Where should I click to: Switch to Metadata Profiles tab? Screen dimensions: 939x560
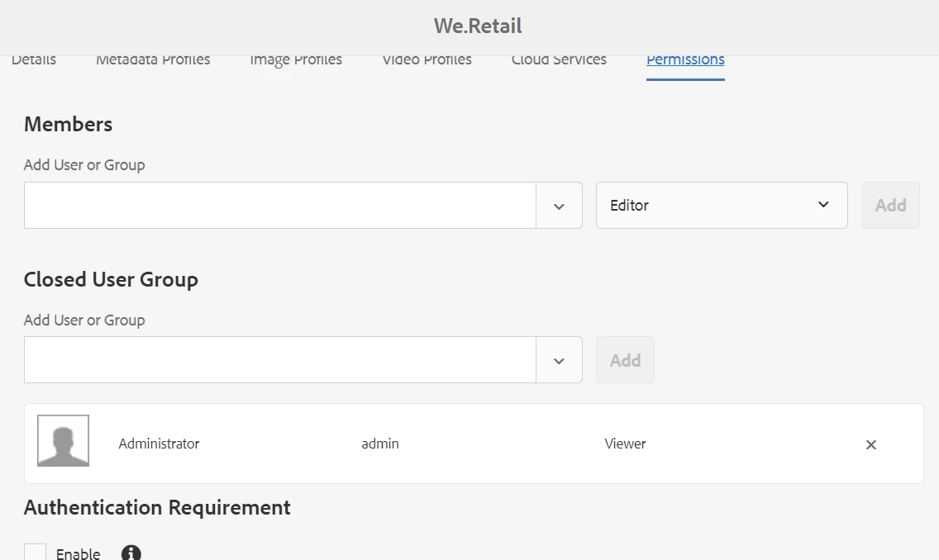pos(153,59)
